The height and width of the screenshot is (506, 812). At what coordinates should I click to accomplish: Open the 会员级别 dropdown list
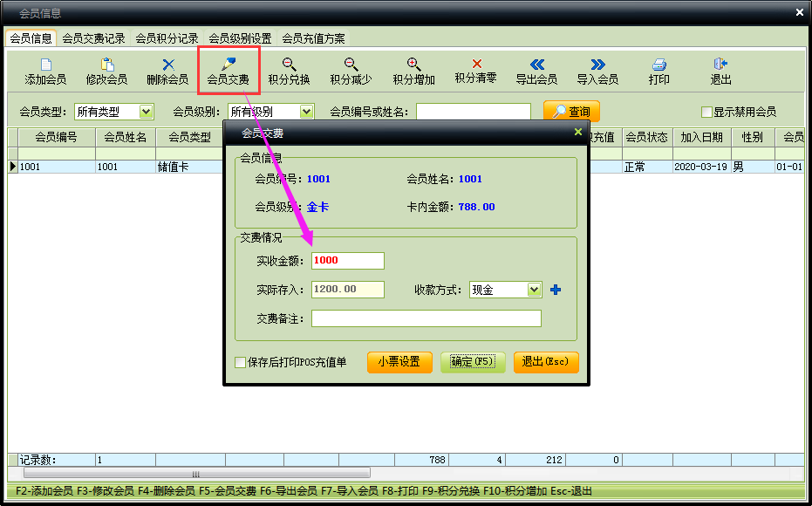[x=306, y=112]
